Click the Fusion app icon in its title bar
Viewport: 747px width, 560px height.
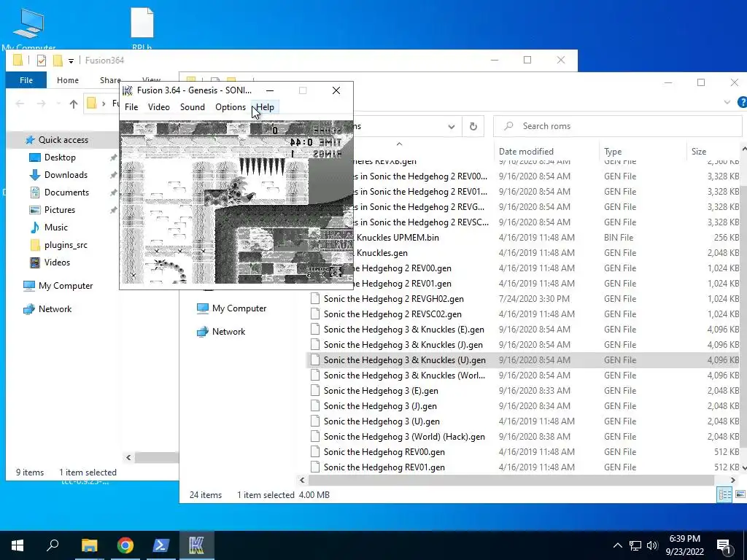click(127, 90)
